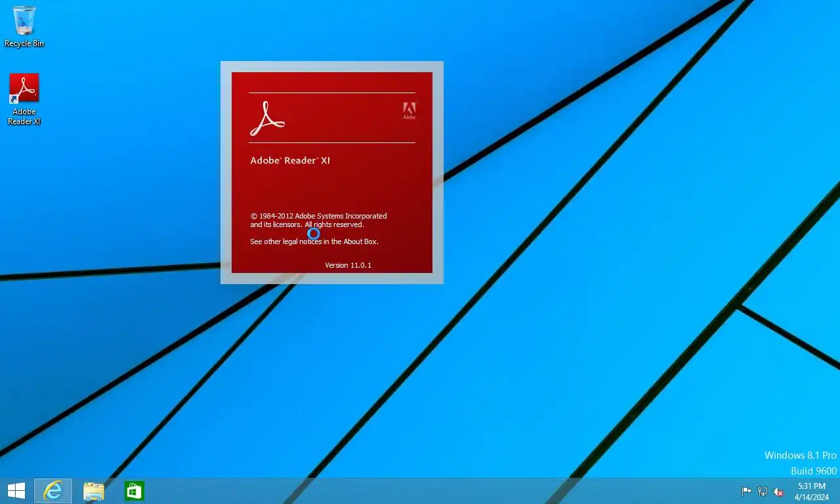Image resolution: width=840 pixels, height=504 pixels.
Task: Open the Recycle Bin desktop icon
Action: 24,27
